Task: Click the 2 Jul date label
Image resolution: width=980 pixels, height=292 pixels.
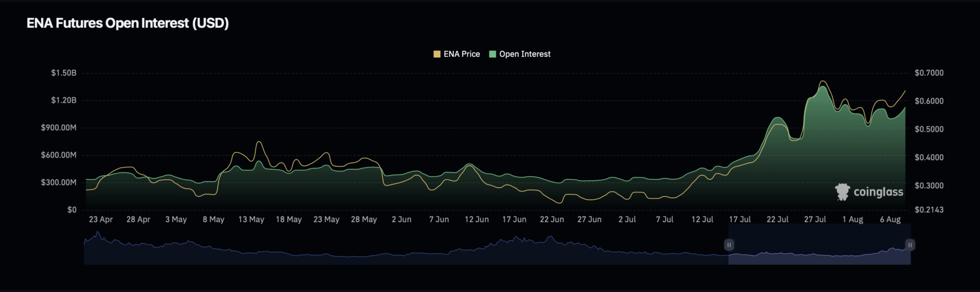Action: coord(627,219)
